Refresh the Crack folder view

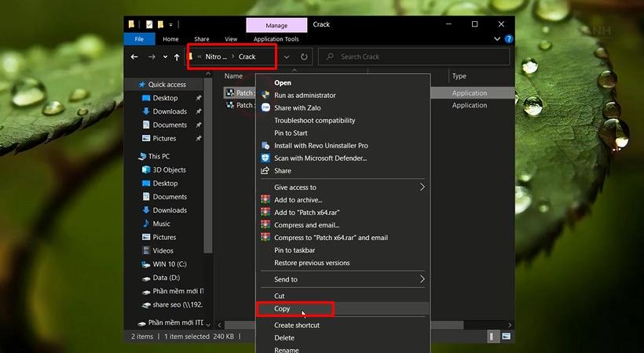point(305,57)
